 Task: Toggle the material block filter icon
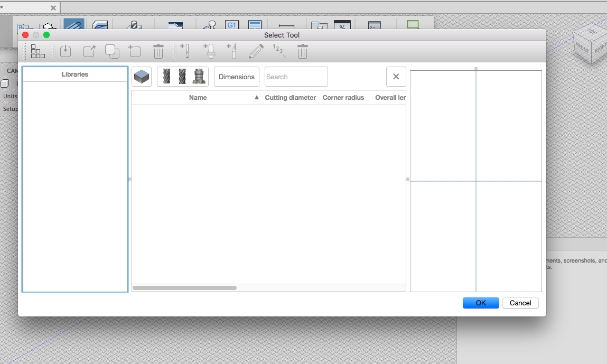pos(142,77)
